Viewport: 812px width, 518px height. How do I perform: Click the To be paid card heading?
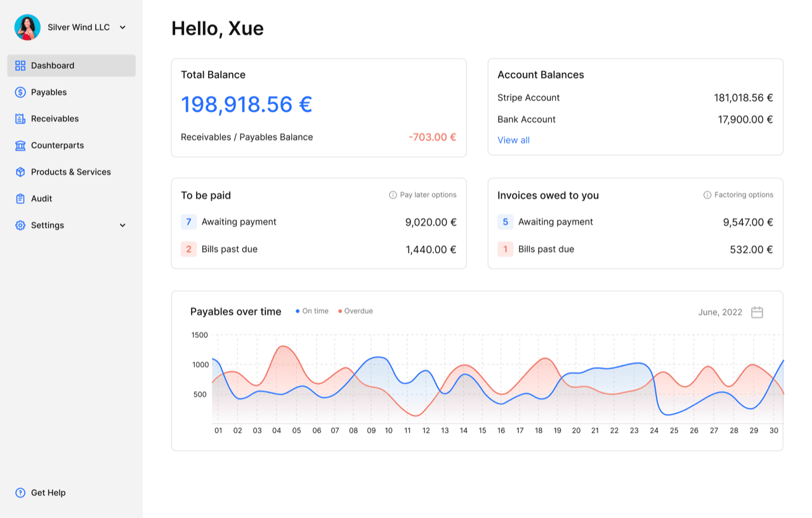click(206, 195)
